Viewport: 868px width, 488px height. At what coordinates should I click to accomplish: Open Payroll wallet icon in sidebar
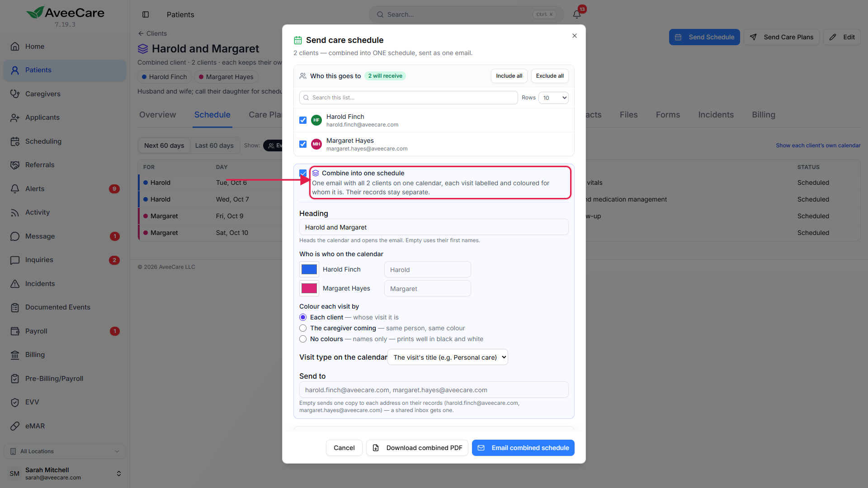coord(15,331)
